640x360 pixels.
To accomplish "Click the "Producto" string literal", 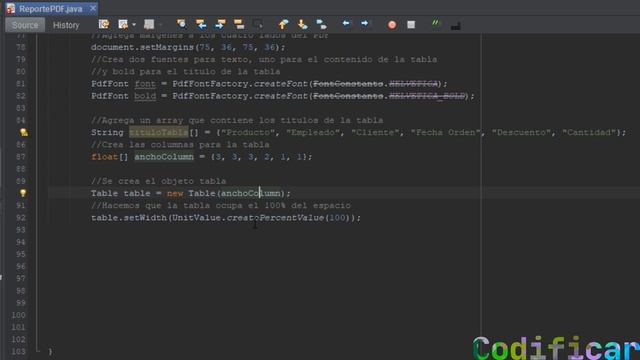I will 248,132.
